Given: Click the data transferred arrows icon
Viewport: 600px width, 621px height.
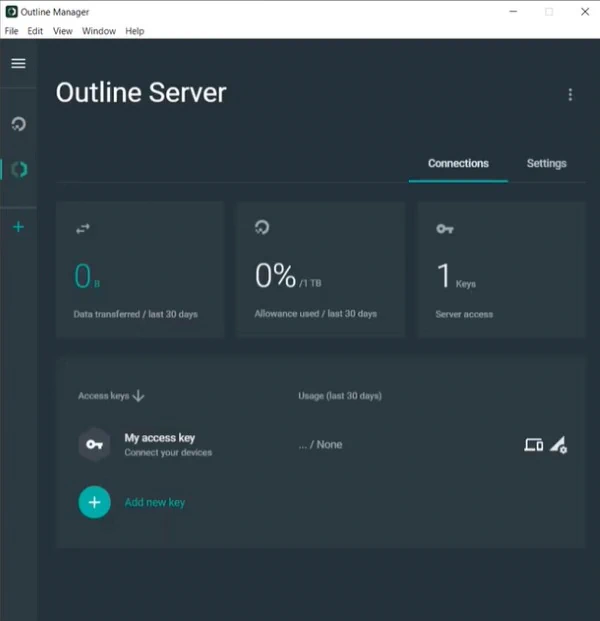Looking at the screenshot, I should pyautogui.click(x=83, y=229).
